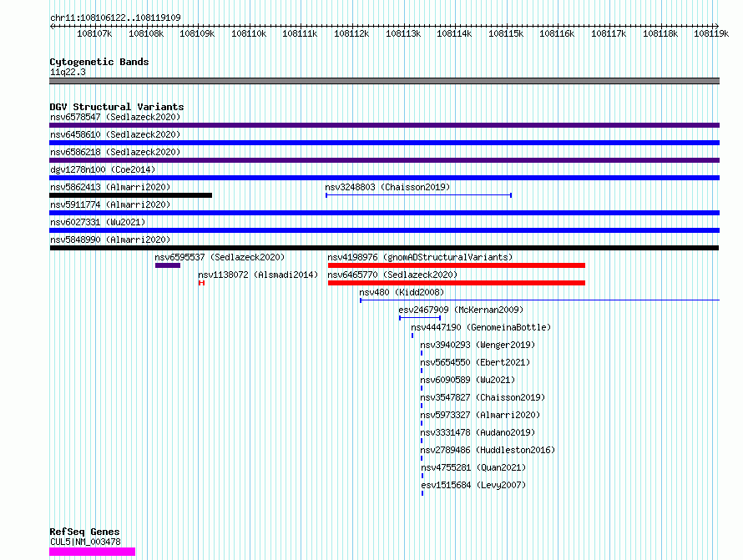Click the 108119k ruler label
Screen dimensions: 743x560
tap(711, 33)
